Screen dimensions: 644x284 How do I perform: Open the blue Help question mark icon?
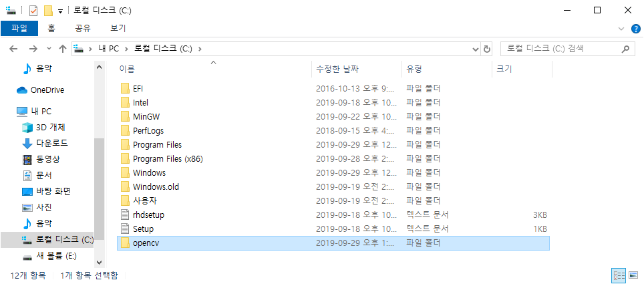(x=635, y=29)
